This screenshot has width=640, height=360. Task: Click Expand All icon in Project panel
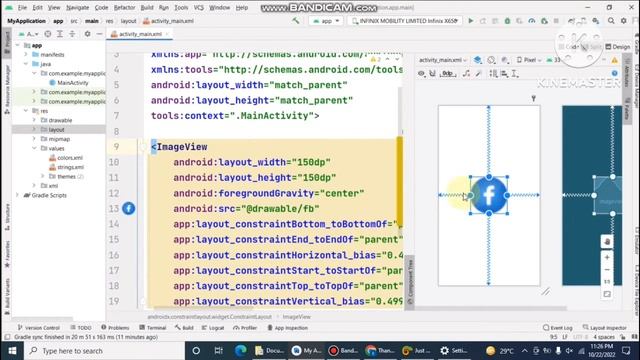(x=60, y=34)
